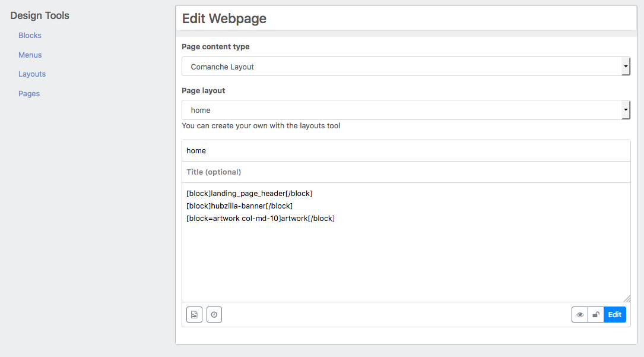Image resolution: width=644 pixels, height=357 pixels.
Task: Open the Page content type dropdown
Action: tap(405, 66)
